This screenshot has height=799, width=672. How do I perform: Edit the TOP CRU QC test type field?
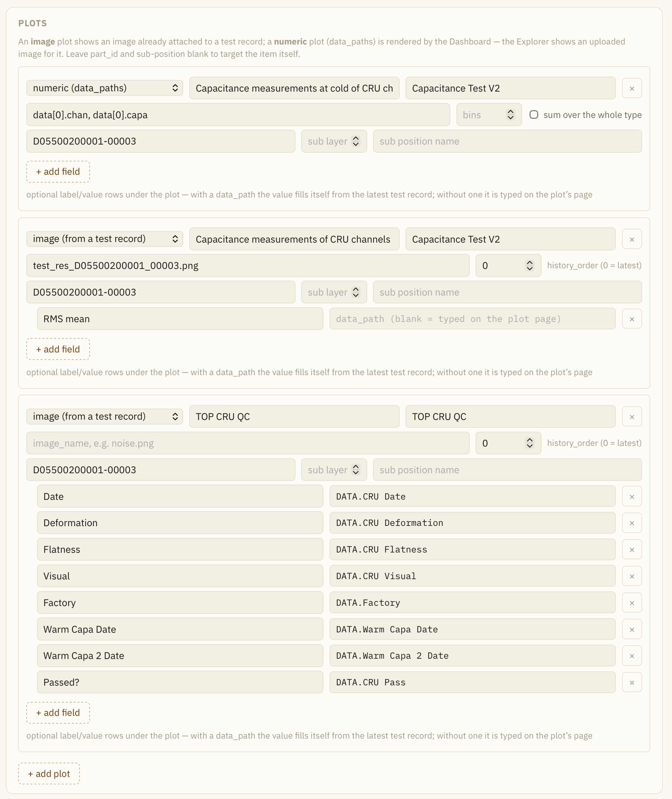click(x=510, y=416)
